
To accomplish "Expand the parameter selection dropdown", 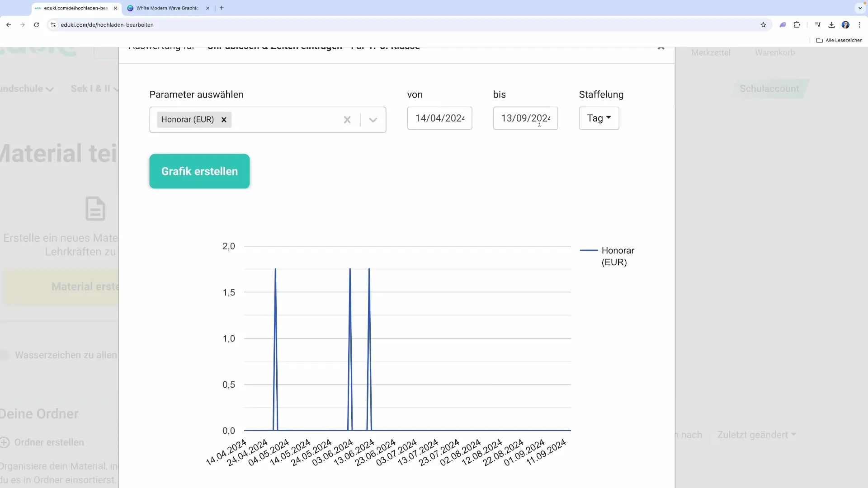I will tap(373, 120).
